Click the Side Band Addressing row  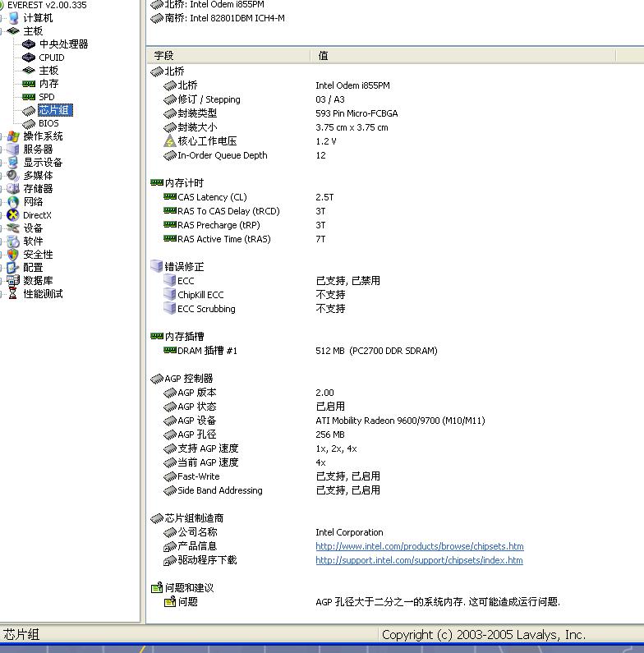pyautogui.click(x=272, y=490)
